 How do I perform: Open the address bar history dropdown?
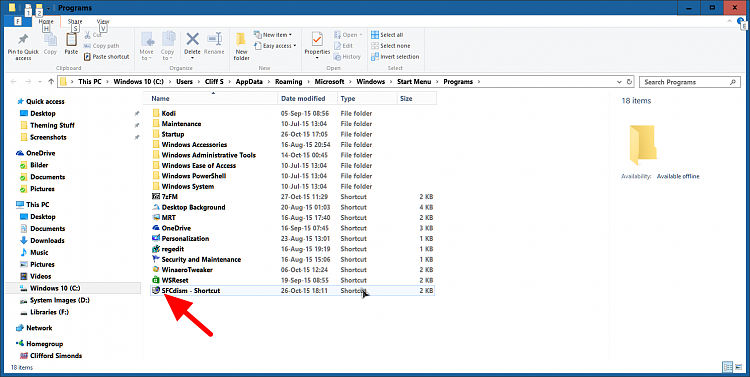click(620, 82)
